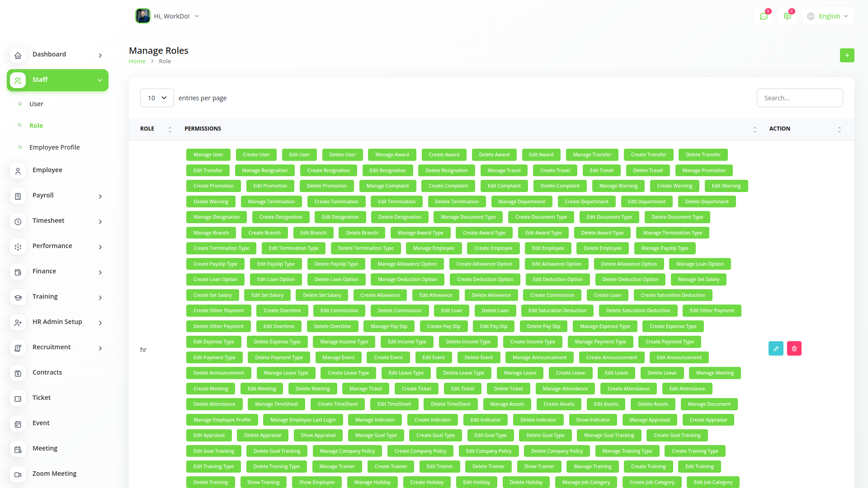This screenshot has height=488, width=868.
Task: Select Employee Profile in Staff submenu
Action: pyautogui.click(x=54, y=147)
